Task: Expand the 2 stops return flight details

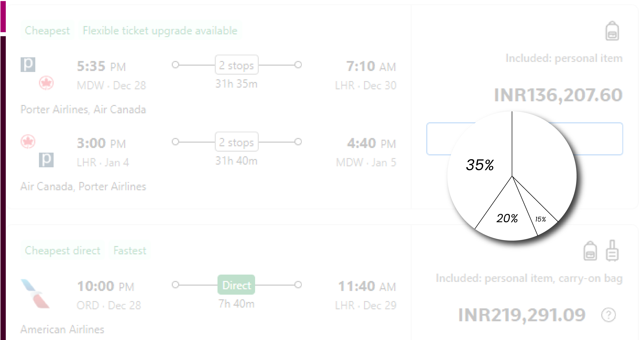Action: 236,142
